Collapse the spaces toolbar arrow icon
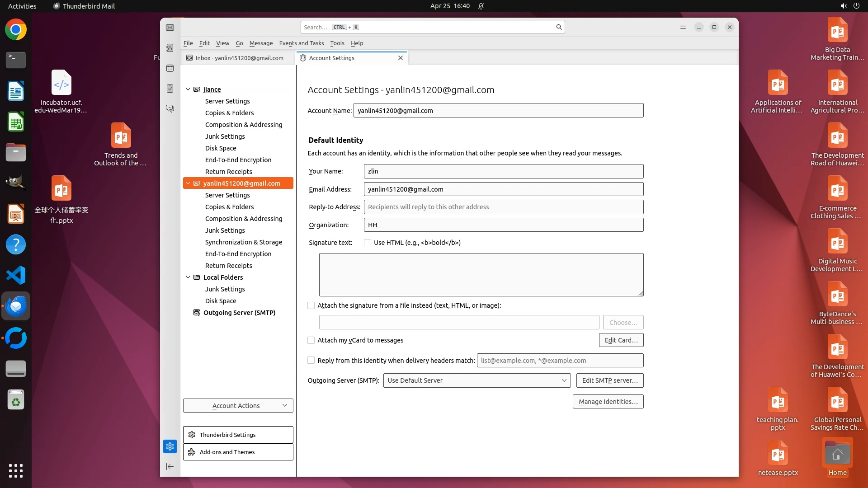This screenshot has height=488, width=868. tap(170, 466)
